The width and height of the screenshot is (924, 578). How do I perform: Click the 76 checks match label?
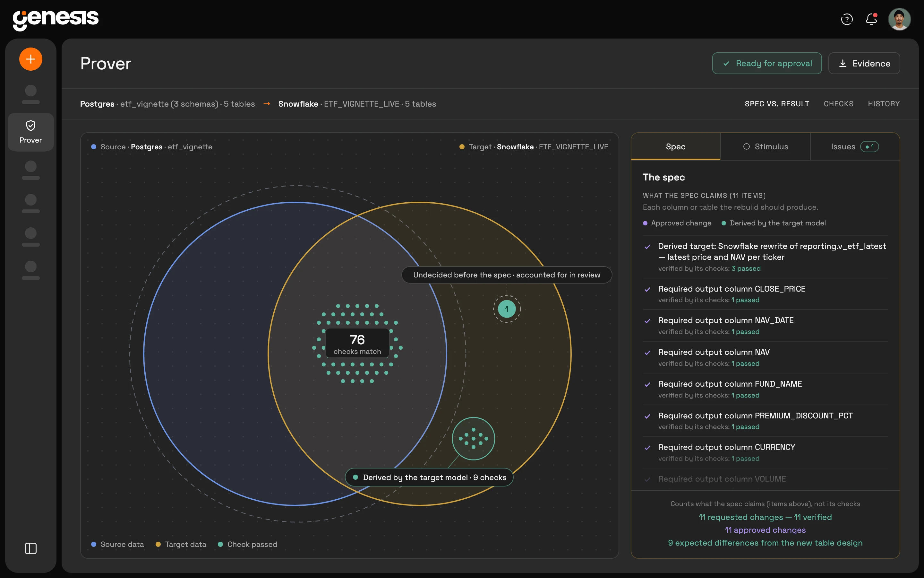357,343
